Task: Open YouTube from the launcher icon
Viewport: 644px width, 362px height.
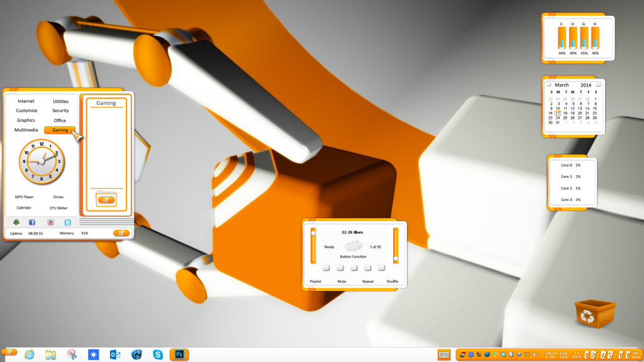Action: click(x=50, y=222)
